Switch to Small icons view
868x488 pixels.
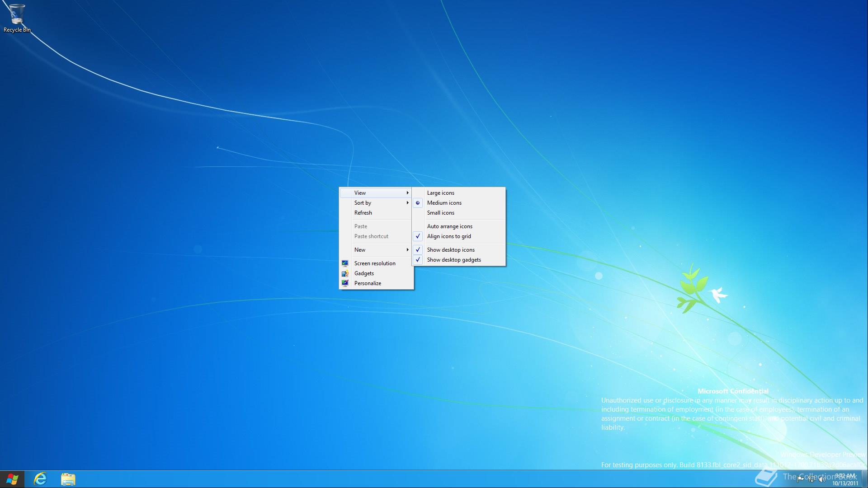(x=459, y=212)
